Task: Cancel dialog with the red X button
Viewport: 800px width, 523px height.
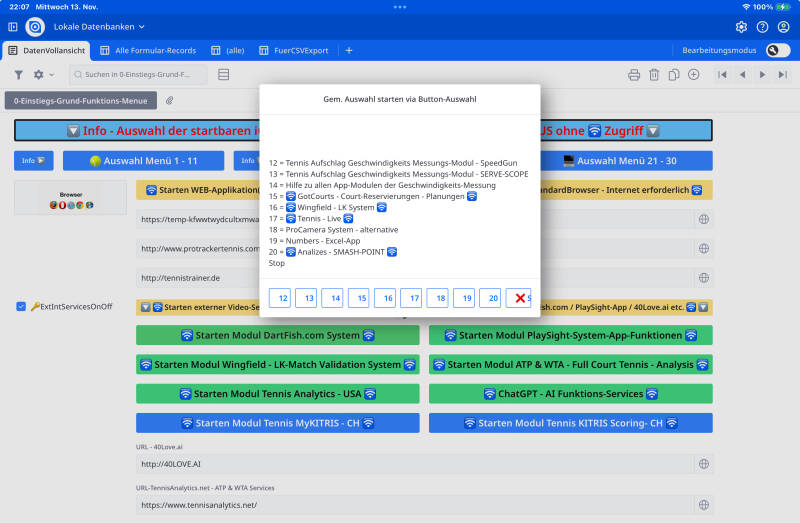Action: (518, 298)
